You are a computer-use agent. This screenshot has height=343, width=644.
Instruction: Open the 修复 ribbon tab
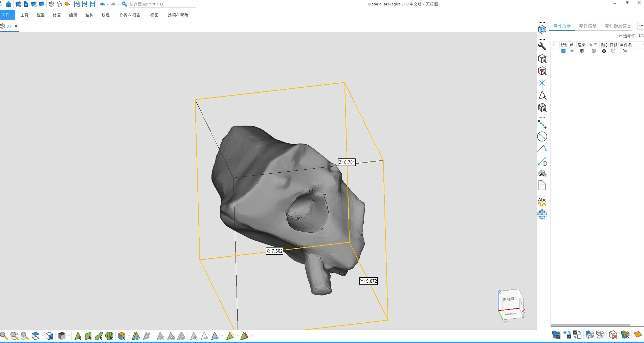coord(57,15)
